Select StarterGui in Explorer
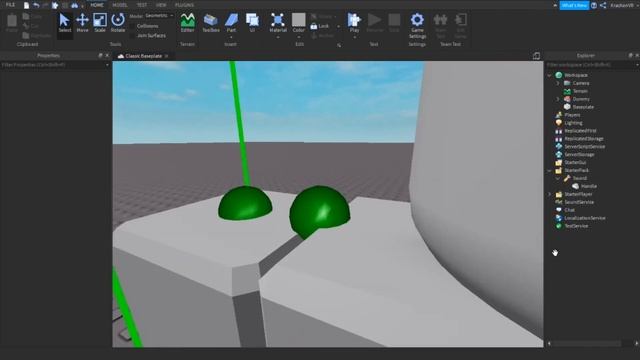The height and width of the screenshot is (360, 640). [x=575, y=163]
